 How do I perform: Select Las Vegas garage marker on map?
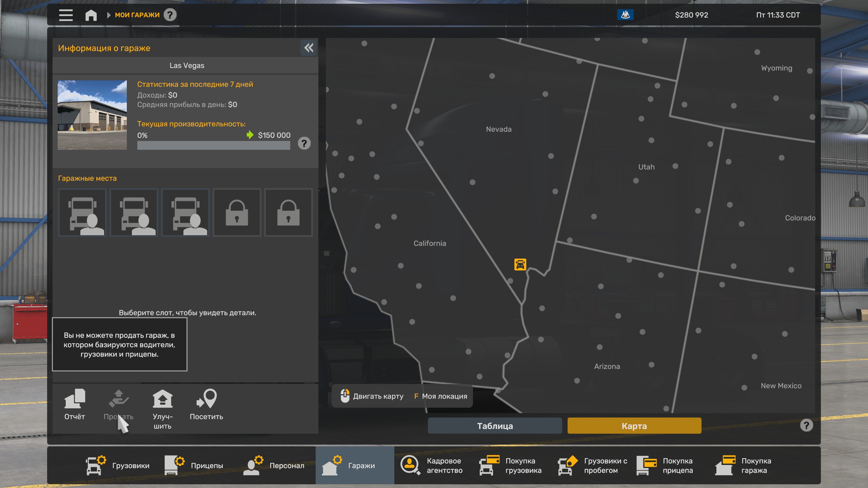520,264
